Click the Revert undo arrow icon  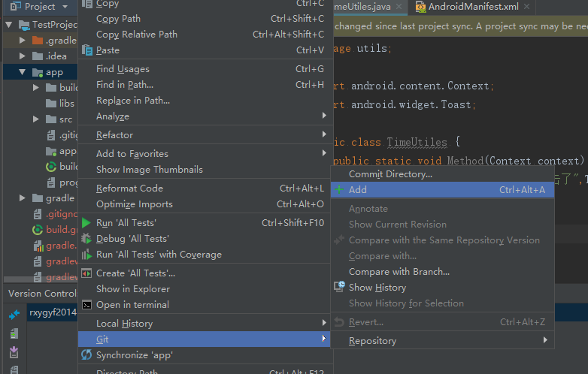pos(339,322)
